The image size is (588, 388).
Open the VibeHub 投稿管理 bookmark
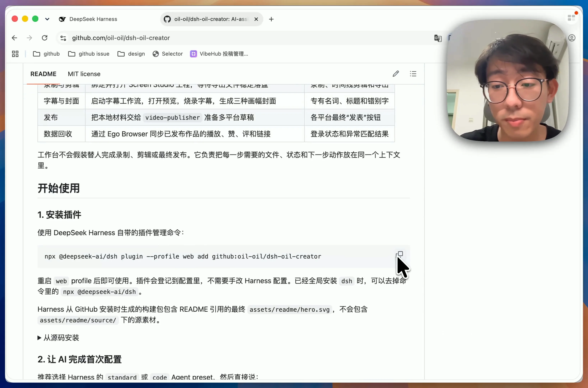click(219, 54)
